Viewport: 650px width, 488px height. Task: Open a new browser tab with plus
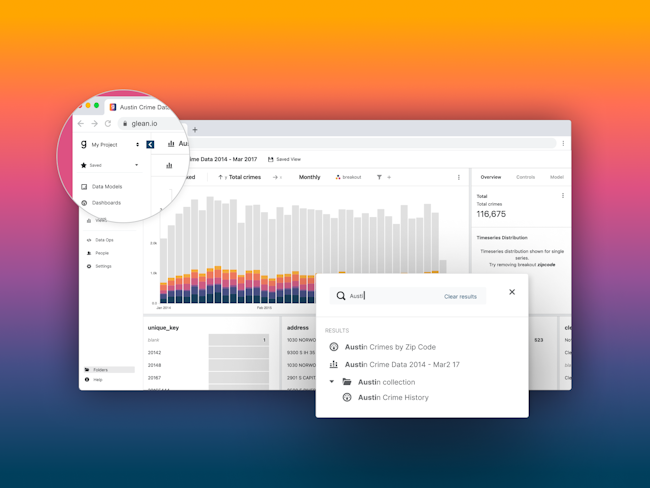pyautogui.click(x=195, y=130)
